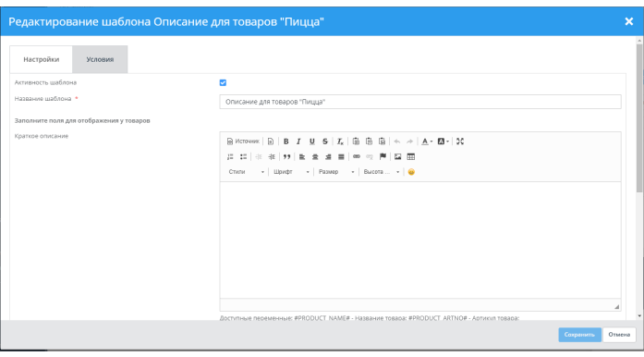Click Paste as plain text icon
This screenshot has width=644, height=357.
[369, 142]
